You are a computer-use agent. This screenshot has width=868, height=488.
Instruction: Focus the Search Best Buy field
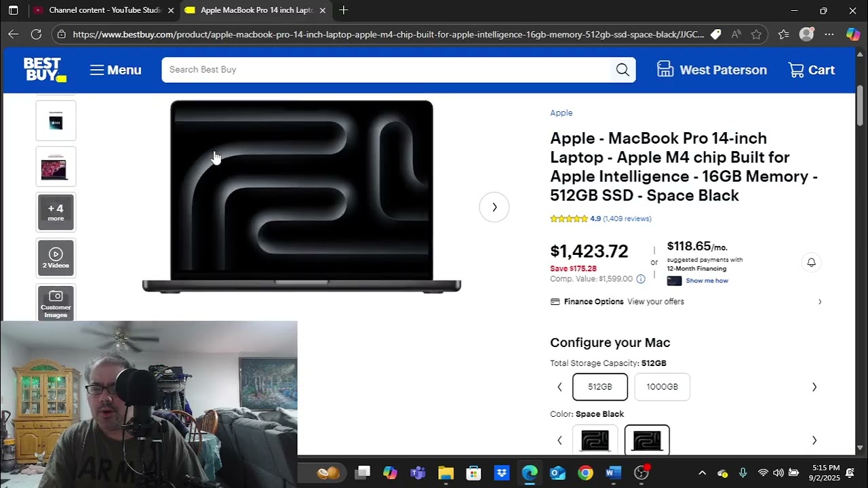click(x=385, y=70)
